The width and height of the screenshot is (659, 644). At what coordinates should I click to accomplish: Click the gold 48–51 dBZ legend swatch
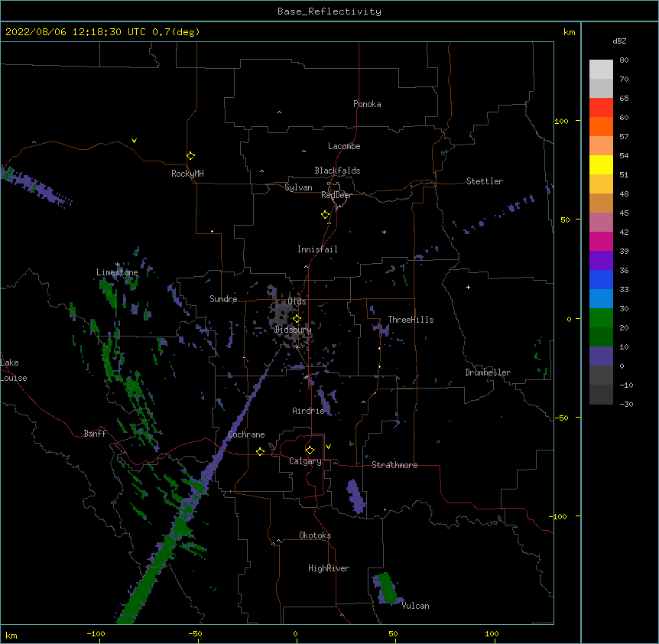coord(601,184)
